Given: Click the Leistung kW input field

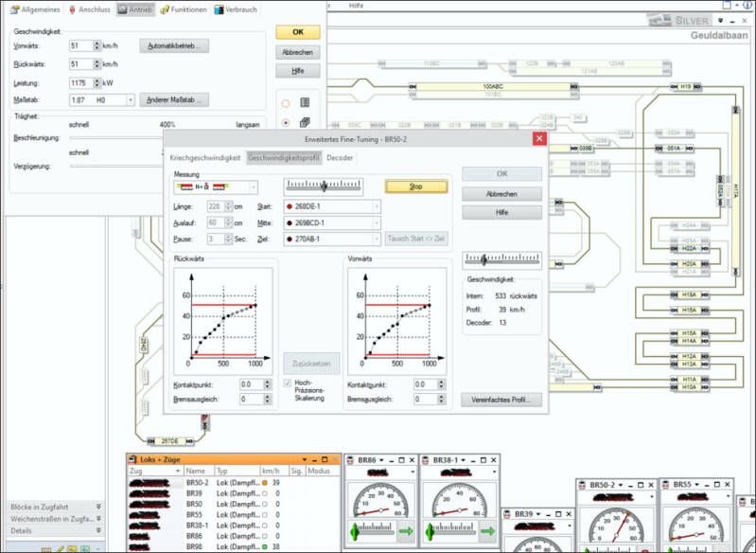Looking at the screenshot, I should [x=81, y=83].
